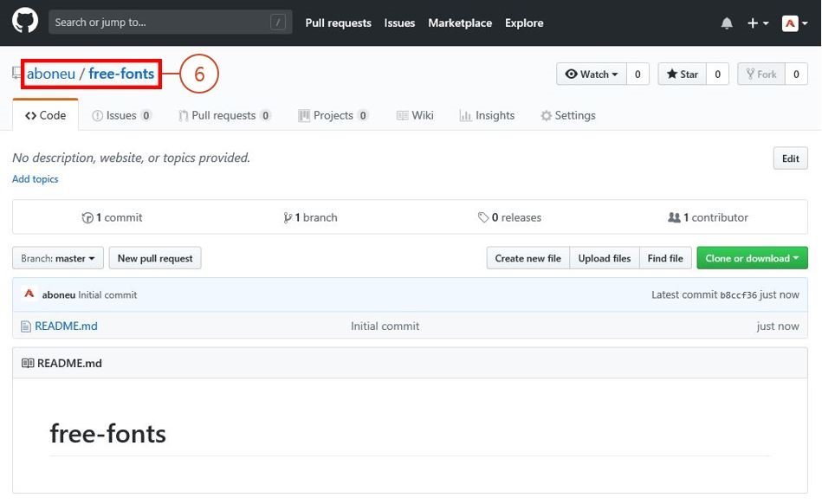The image size is (822, 504).
Task: Select the repository icon before aboneu
Action: point(16,74)
